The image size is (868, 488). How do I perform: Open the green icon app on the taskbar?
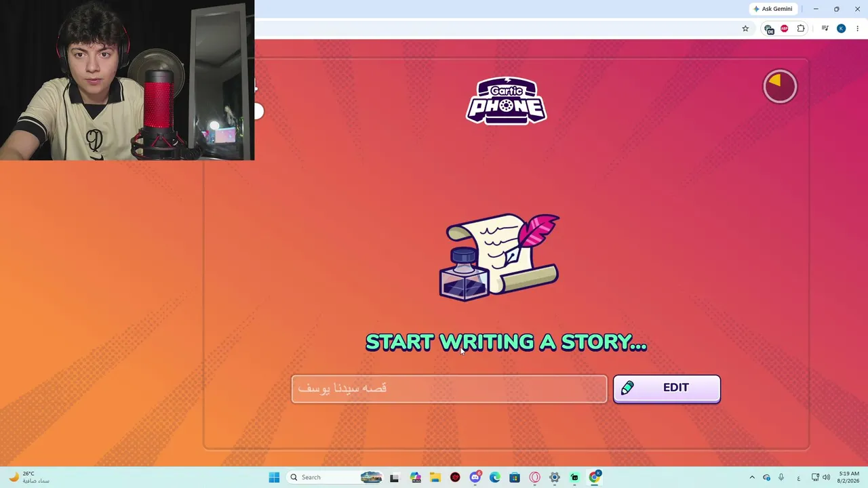point(574,477)
